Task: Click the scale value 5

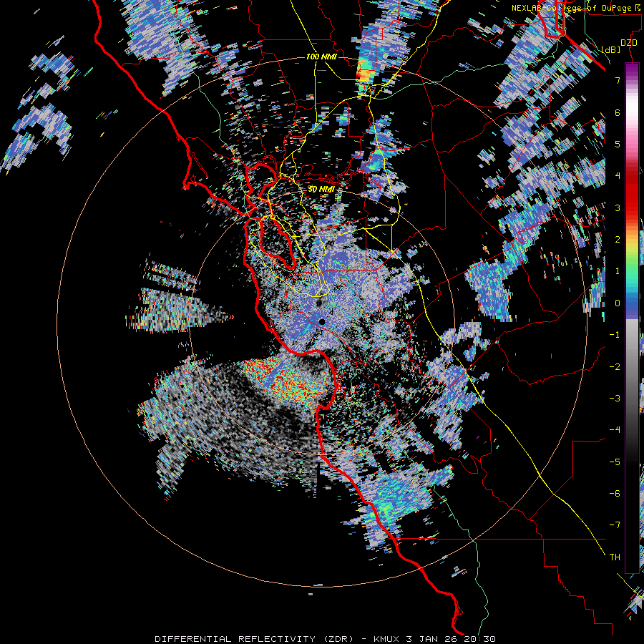Action: [x=618, y=144]
